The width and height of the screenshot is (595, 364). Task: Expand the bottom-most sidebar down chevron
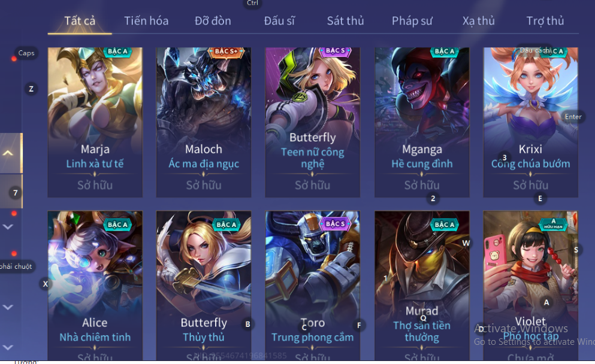point(8,347)
